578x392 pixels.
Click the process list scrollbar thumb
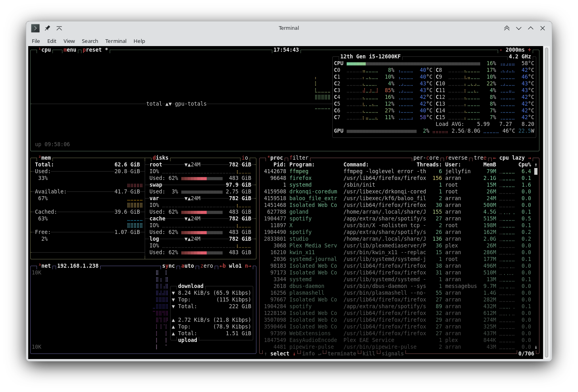pyautogui.click(x=536, y=172)
